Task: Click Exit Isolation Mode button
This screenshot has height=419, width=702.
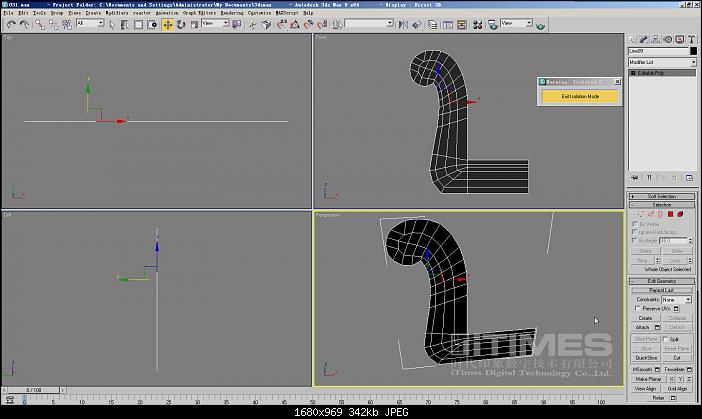Action: point(580,96)
